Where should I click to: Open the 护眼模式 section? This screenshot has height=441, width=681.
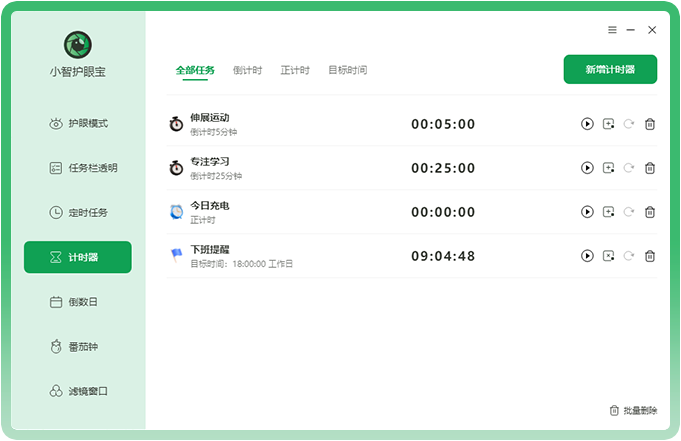click(x=78, y=124)
